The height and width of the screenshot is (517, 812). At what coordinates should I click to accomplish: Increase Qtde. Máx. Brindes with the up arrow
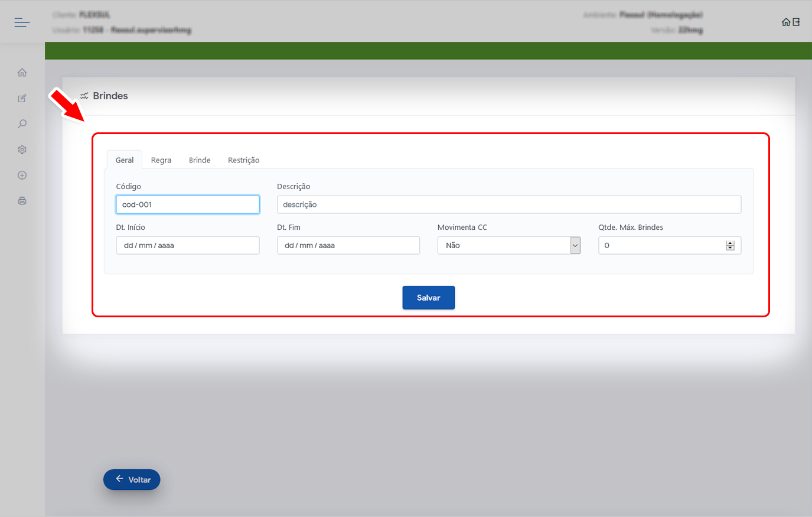[x=730, y=243]
